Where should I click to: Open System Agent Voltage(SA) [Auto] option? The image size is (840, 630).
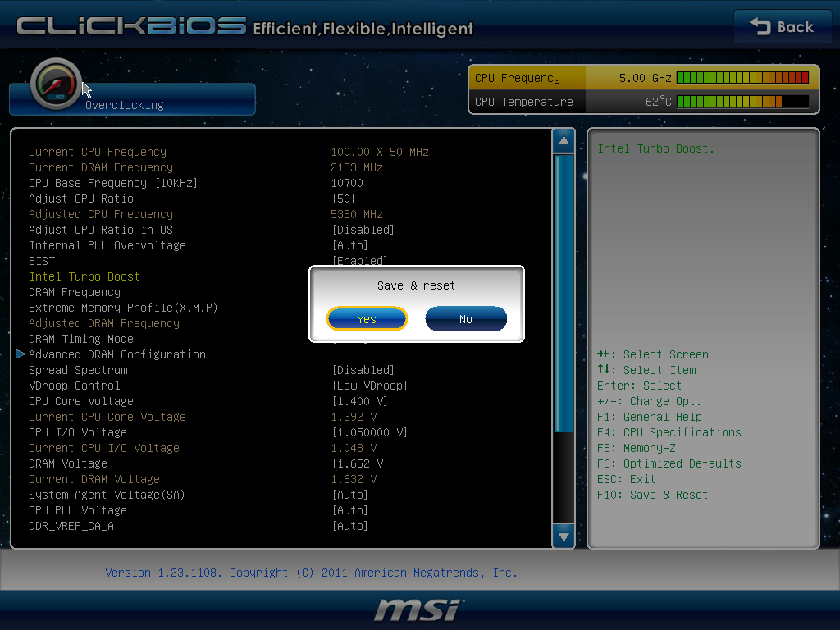[350, 495]
